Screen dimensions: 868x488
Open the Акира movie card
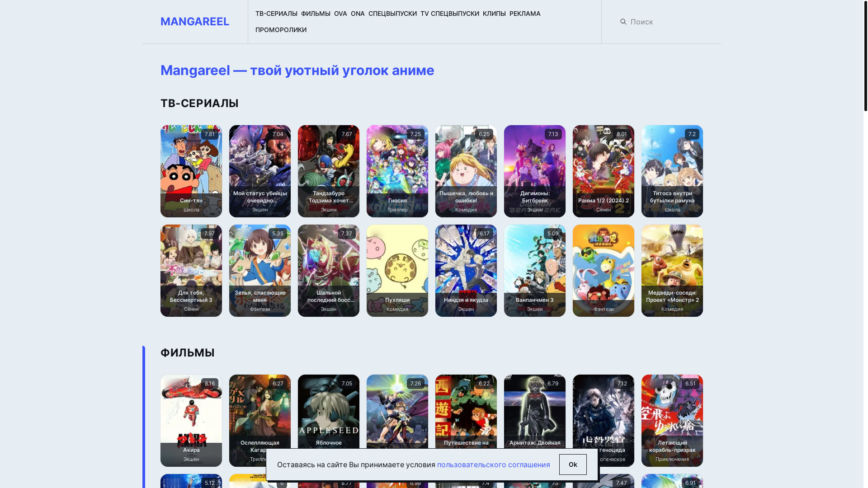[x=191, y=421]
